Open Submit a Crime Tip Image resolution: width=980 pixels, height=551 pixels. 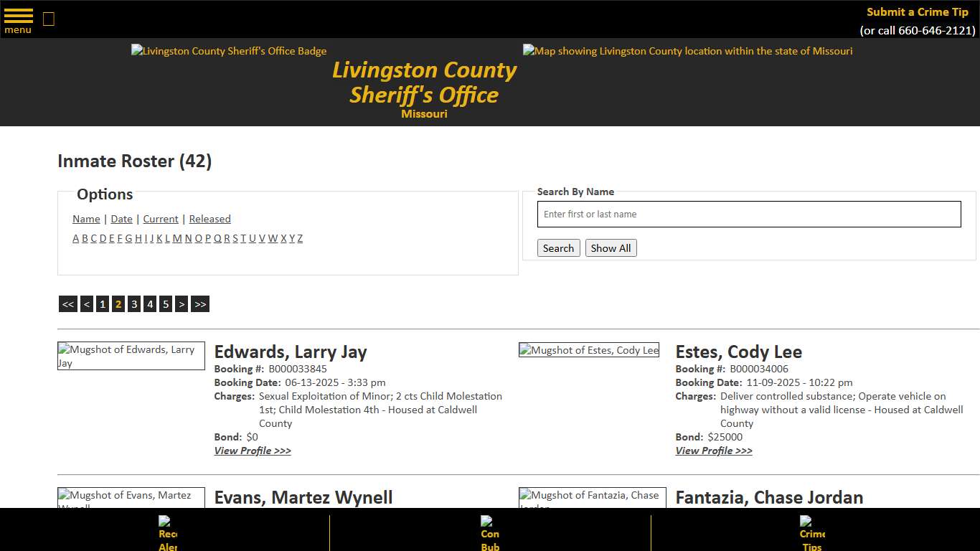click(917, 11)
